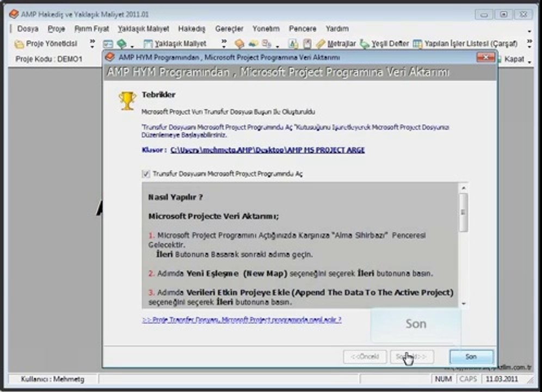
Task: Click the document icon left of clipboard
Action: click(x=293, y=44)
